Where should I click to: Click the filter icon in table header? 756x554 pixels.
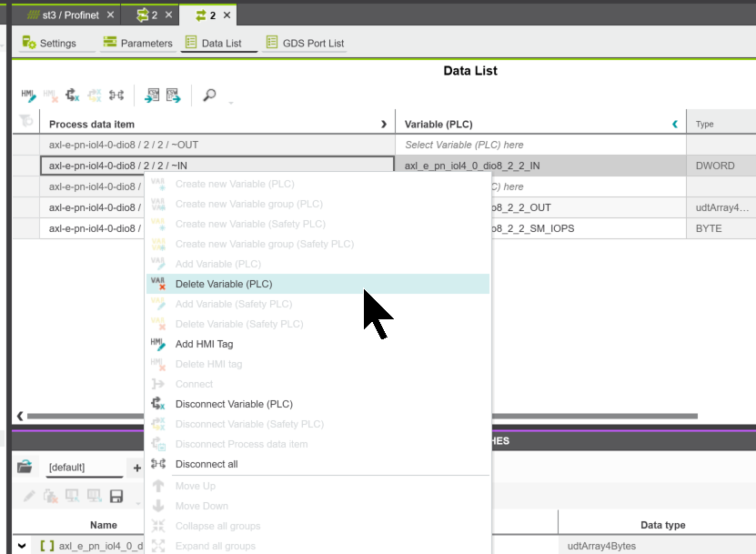tap(25, 123)
